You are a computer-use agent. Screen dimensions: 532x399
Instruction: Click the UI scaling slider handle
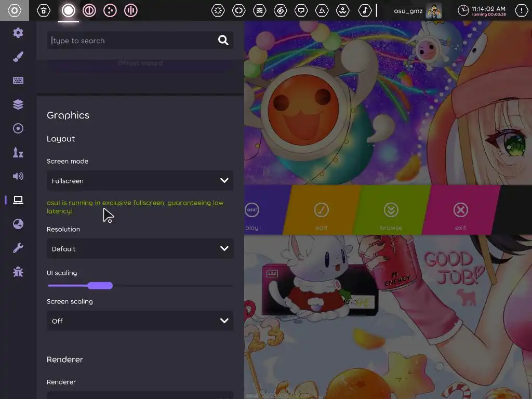100,286
